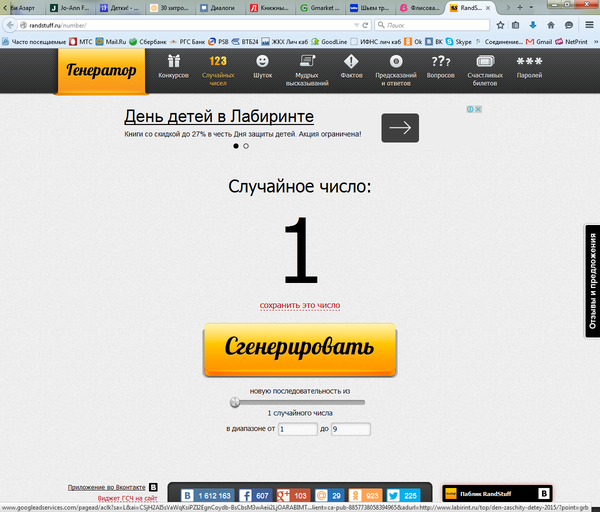Click the 'сохранить это число' link
Screen dimensions: 600x512
coord(300,306)
